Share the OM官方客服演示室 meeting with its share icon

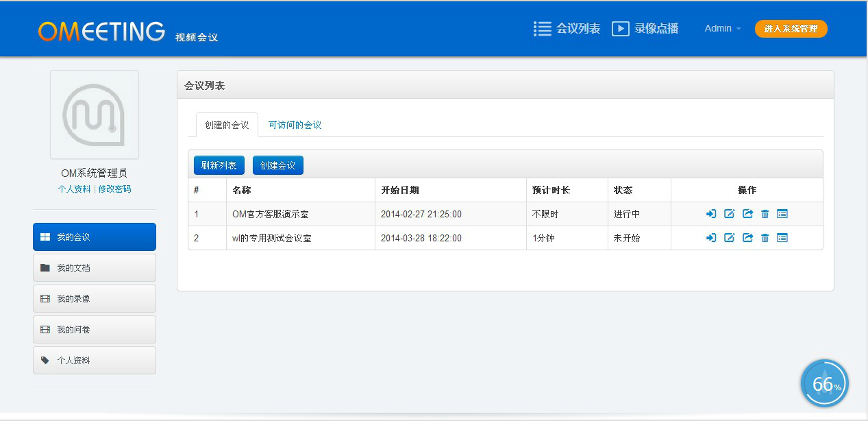tap(747, 214)
